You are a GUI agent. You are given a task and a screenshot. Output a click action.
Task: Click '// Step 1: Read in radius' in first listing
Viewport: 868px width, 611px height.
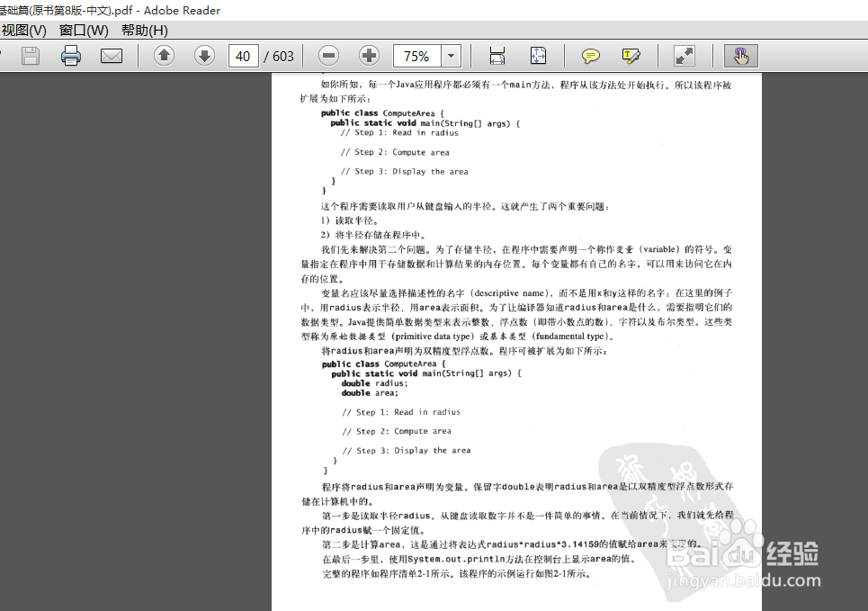399,133
